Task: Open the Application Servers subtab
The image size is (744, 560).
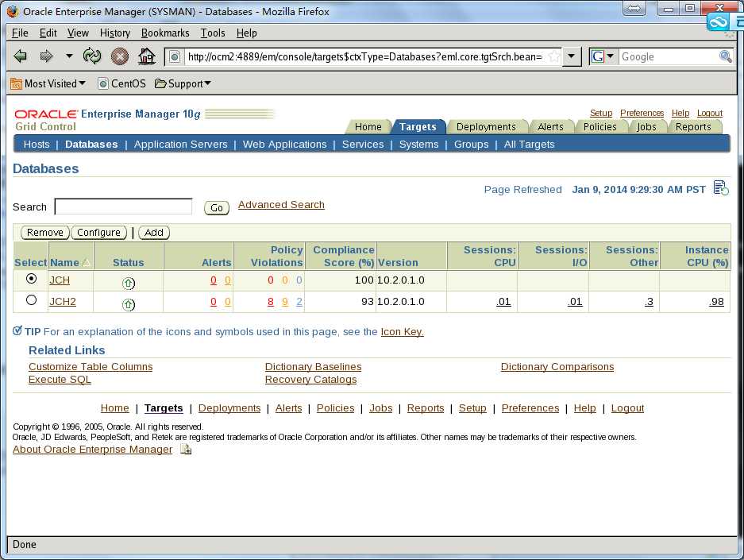Action: pos(180,145)
